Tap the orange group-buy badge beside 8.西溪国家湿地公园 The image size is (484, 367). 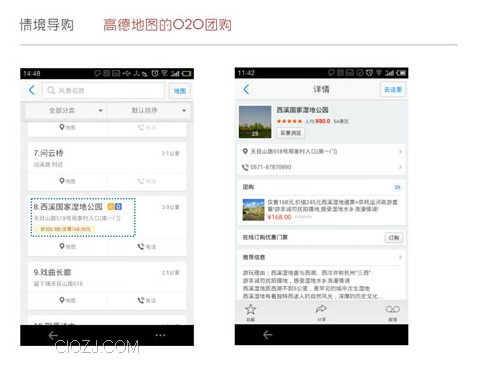click(x=111, y=207)
